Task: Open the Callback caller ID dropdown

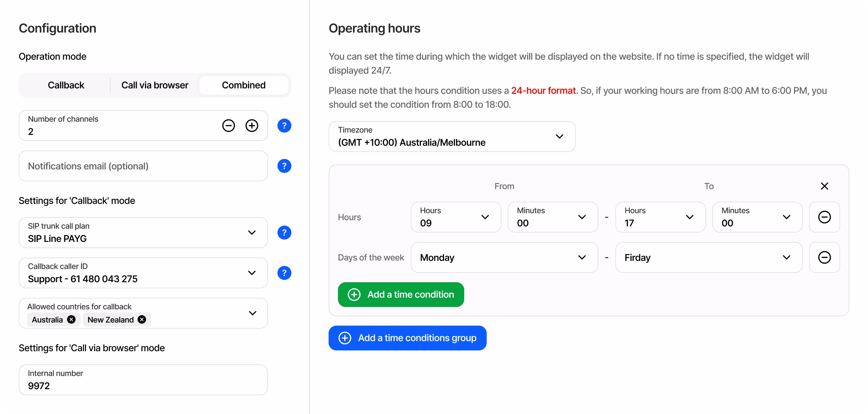Action: [143, 273]
